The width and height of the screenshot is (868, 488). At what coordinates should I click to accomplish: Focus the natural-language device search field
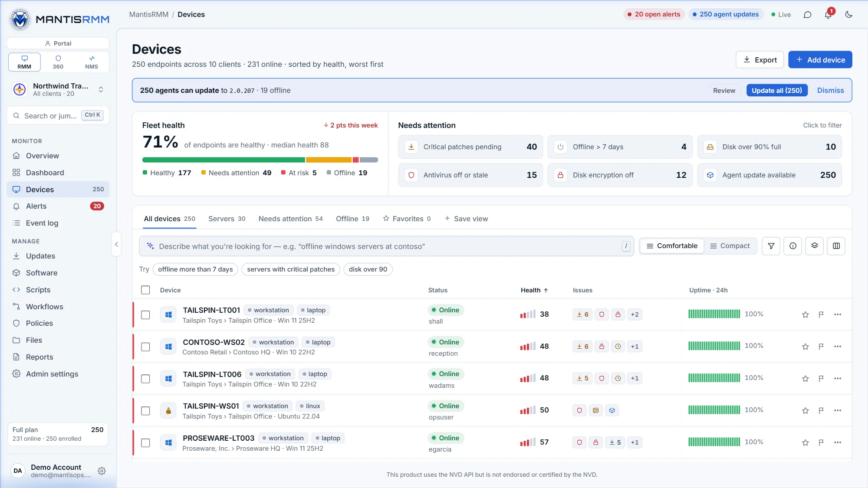[386, 246]
